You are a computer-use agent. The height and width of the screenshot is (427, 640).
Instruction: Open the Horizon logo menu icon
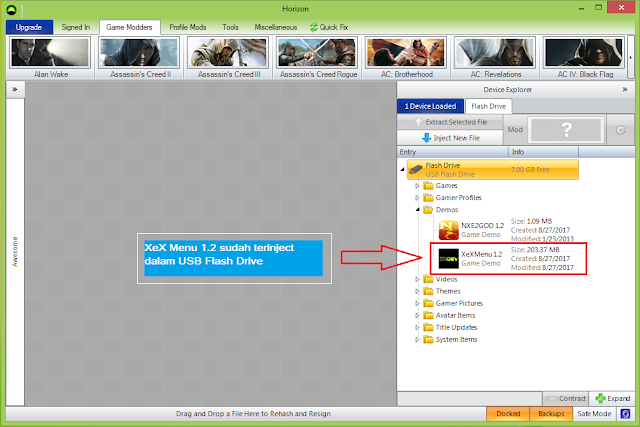(12, 9)
